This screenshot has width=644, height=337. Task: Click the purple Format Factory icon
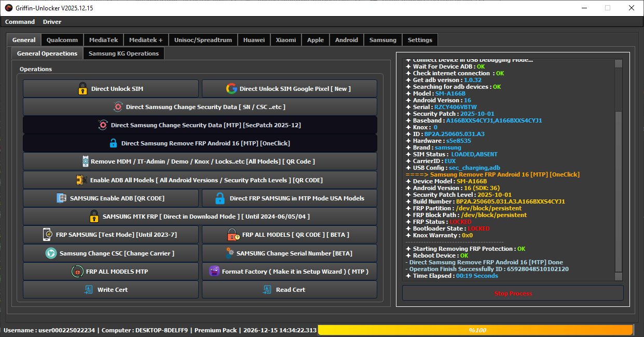214,272
